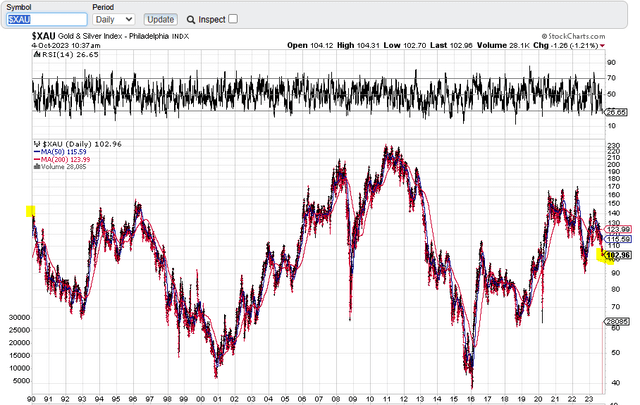Click the 2011 peak on the price chart
Viewport: 640px width, 405px height.
(388, 150)
